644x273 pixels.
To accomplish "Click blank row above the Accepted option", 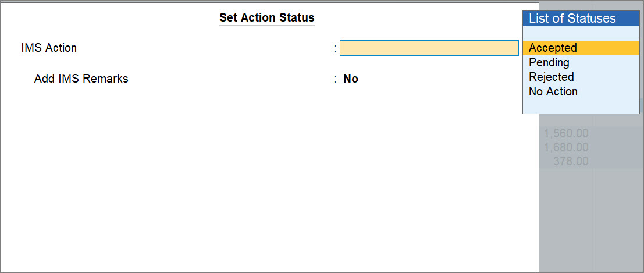I will tap(581, 34).
